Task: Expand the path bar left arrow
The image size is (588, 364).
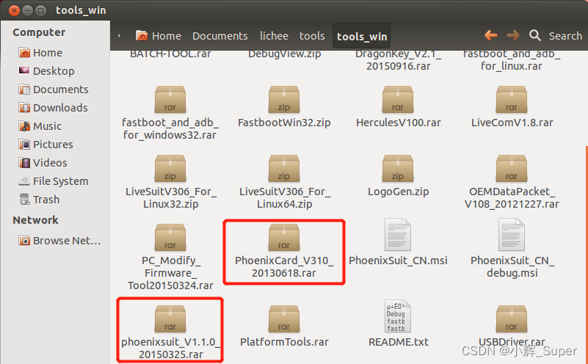Action: (x=119, y=36)
